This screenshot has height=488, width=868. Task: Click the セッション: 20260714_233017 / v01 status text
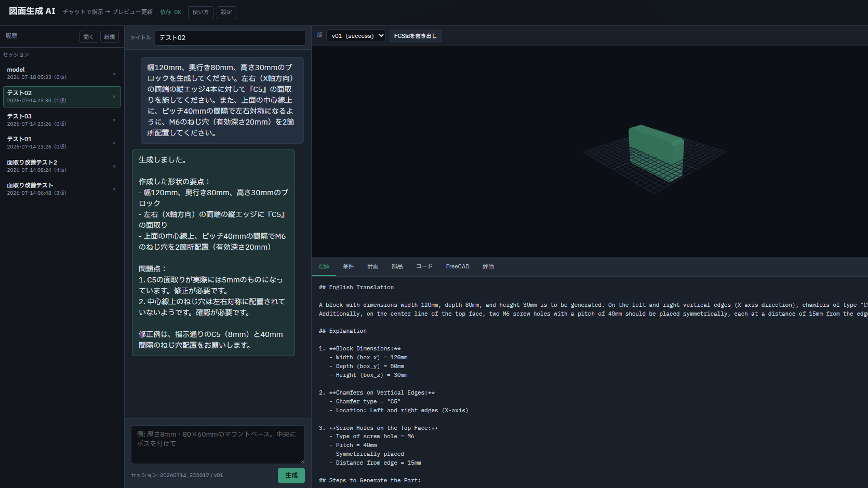[x=177, y=475]
